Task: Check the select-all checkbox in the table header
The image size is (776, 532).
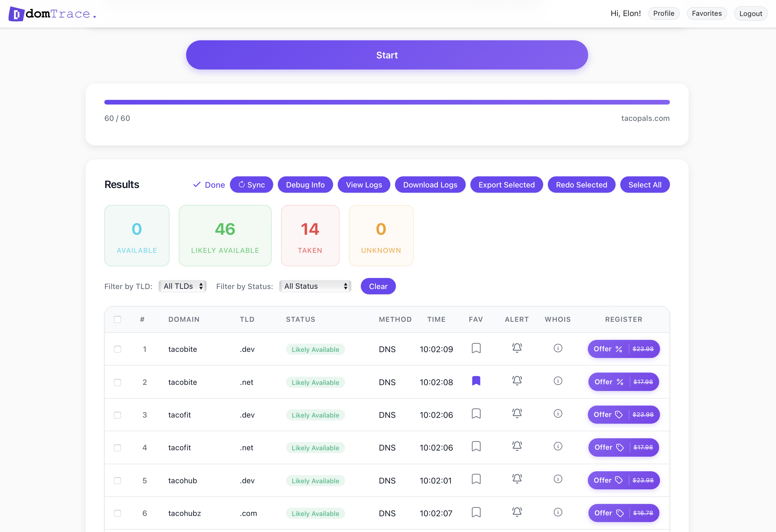Action: [x=117, y=319]
